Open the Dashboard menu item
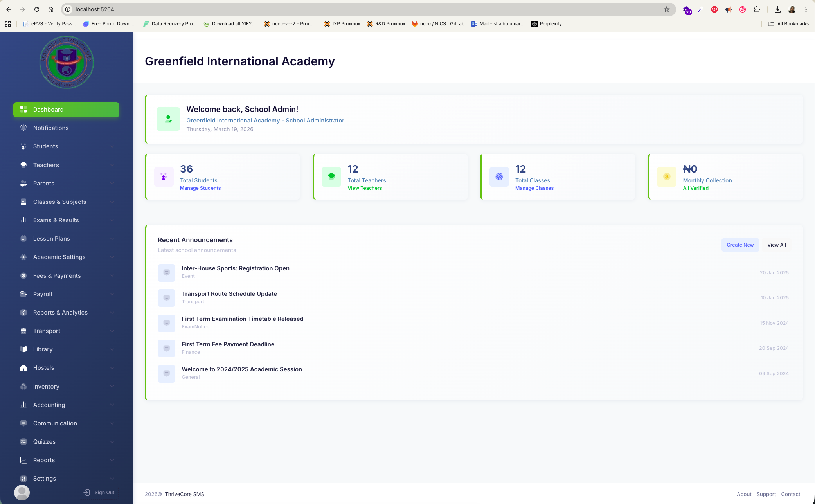Screen dimensions: 815x504 point(66,110)
